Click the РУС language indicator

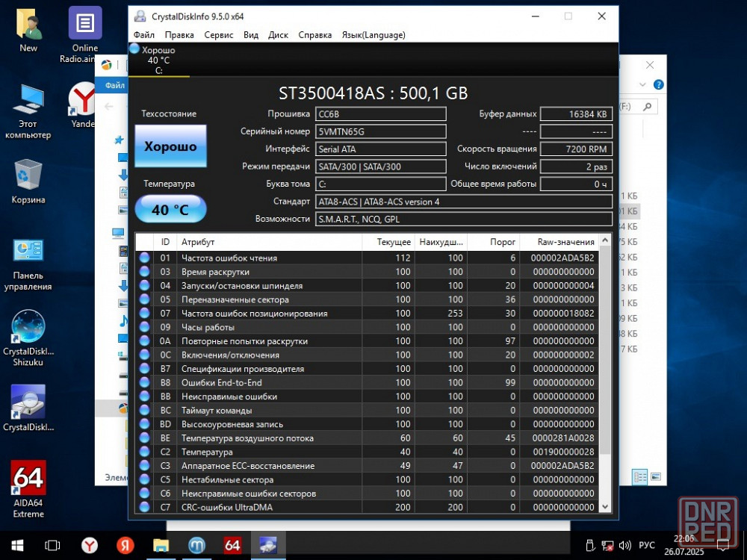coord(646,545)
